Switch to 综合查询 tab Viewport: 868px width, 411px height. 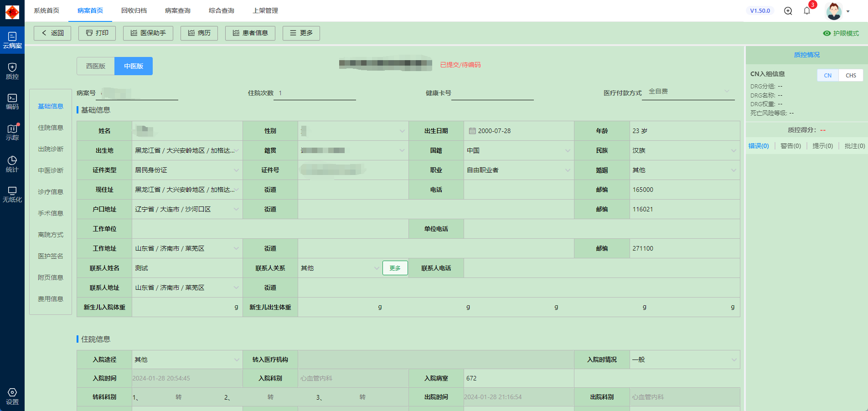click(x=222, y=10)
